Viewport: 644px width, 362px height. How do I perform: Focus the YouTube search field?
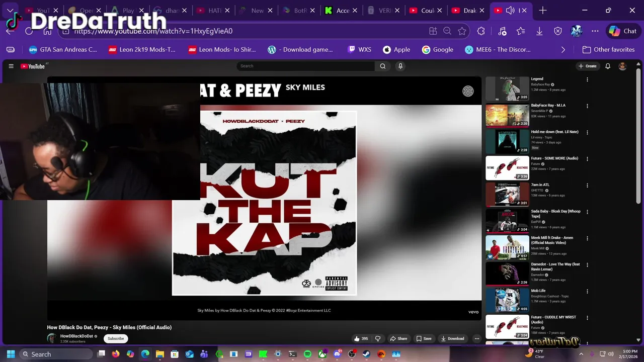pyautogui.click(x=305, y=66)
